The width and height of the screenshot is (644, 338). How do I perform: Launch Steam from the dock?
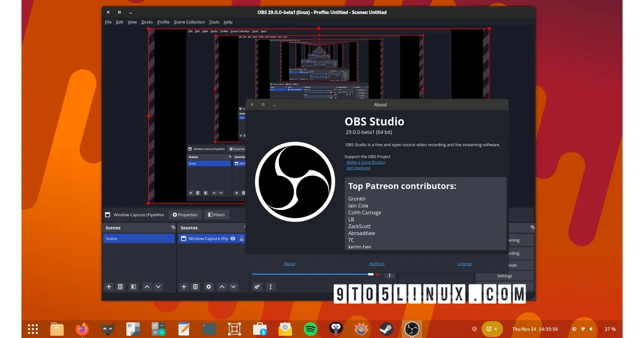click(386, 329)
